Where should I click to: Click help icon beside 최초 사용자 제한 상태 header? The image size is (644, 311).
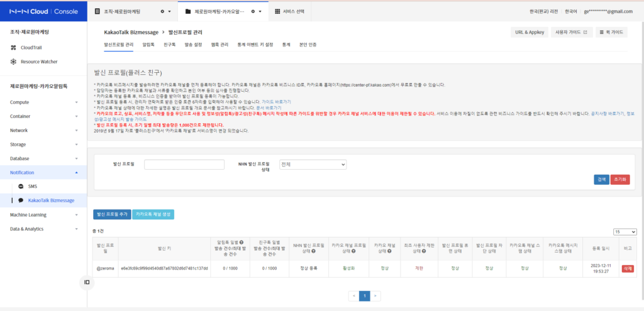pyautogui.click(x=423, y=251)
